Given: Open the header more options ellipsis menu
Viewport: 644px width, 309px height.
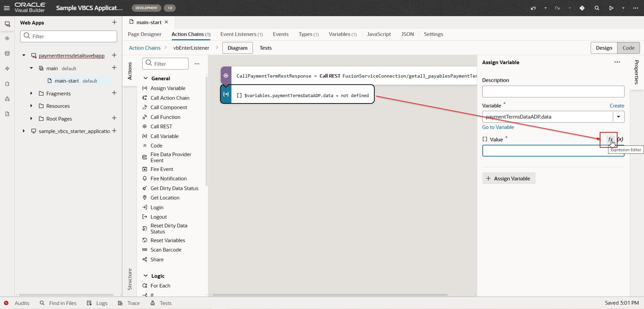Looking at the screenshot, I should pos(636,8).
